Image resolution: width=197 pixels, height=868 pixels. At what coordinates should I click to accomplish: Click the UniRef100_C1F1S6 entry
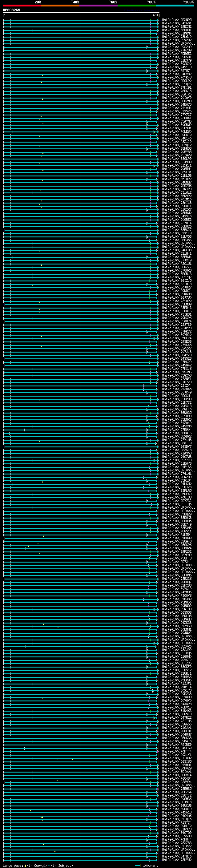coord(177,467)
